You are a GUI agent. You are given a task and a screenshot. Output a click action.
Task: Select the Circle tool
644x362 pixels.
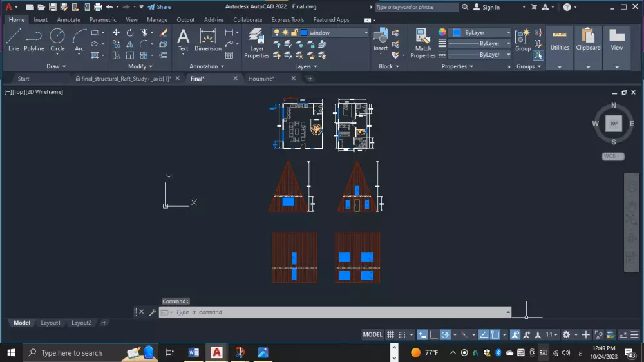57,39
